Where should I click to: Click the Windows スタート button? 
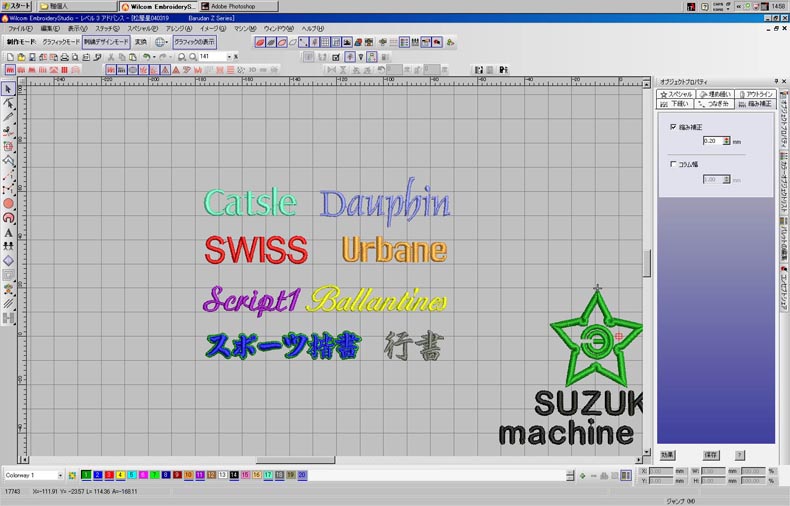(16, 6)
